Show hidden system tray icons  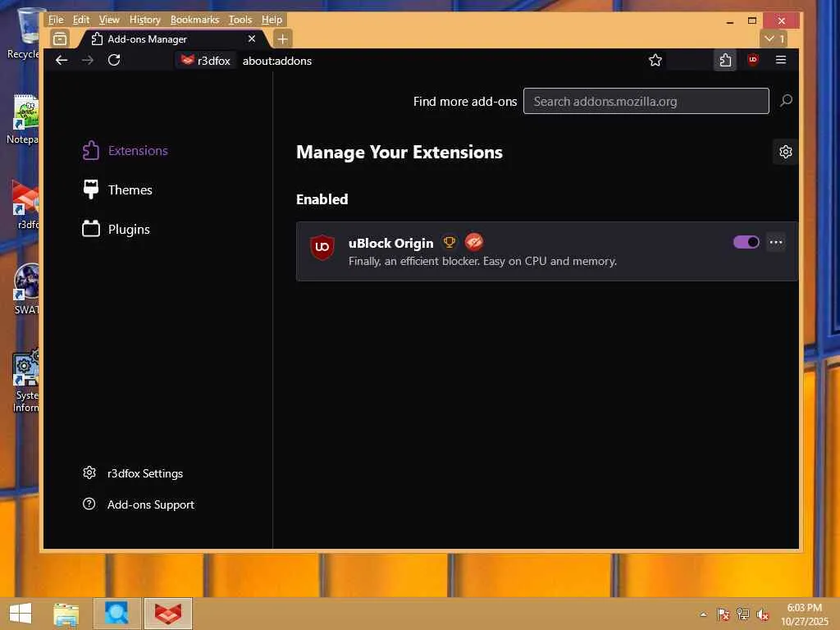click(x=703, y=614)
